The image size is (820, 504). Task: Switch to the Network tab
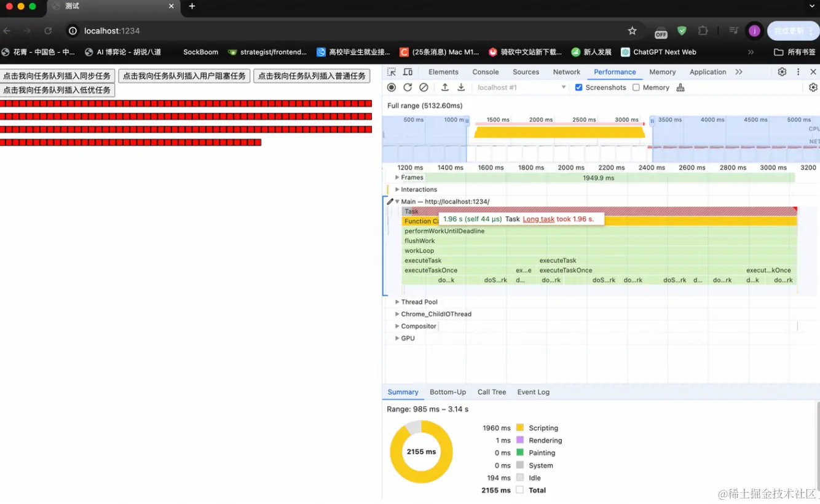point(566,72)
